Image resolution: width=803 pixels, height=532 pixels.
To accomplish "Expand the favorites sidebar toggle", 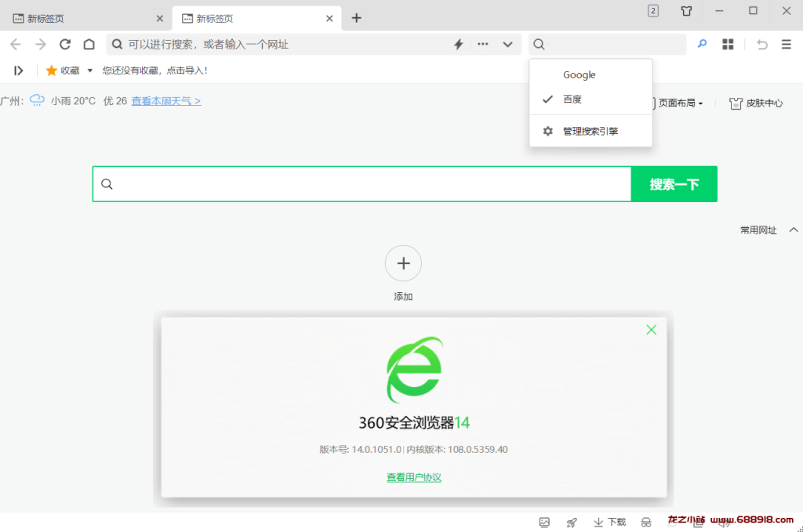I will click(19, 71).
